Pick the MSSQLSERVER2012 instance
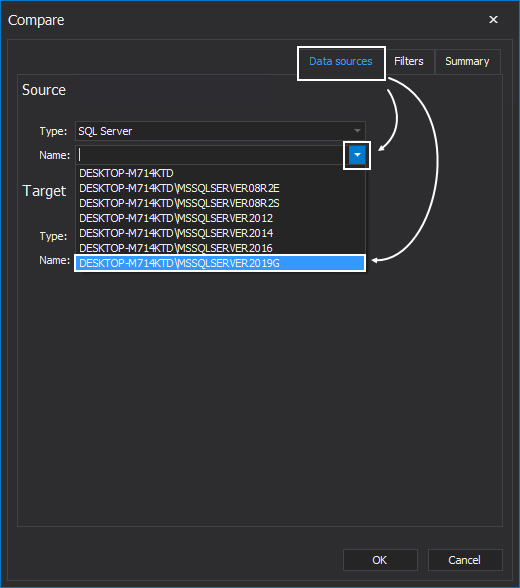Viewport: 520px width, 588px height. [x=220, y=218]
